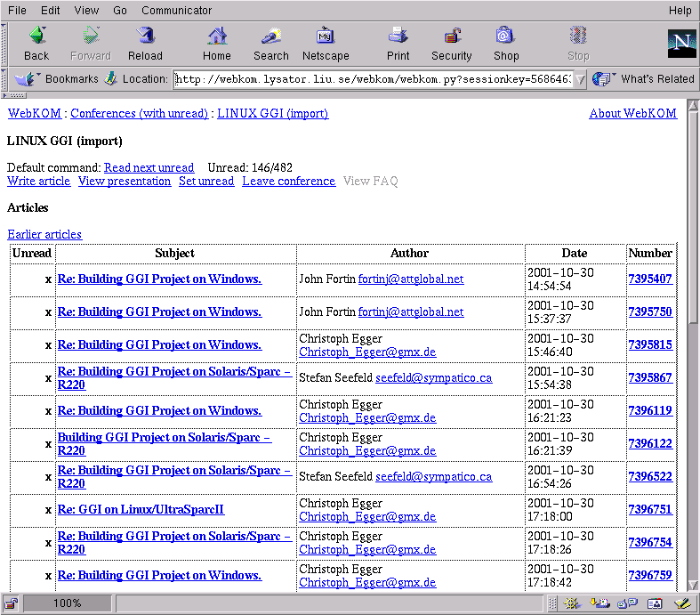Click the 'Read next unread' link
The image size is (700, 615).
pyautogui.click(x=149, y=167)
